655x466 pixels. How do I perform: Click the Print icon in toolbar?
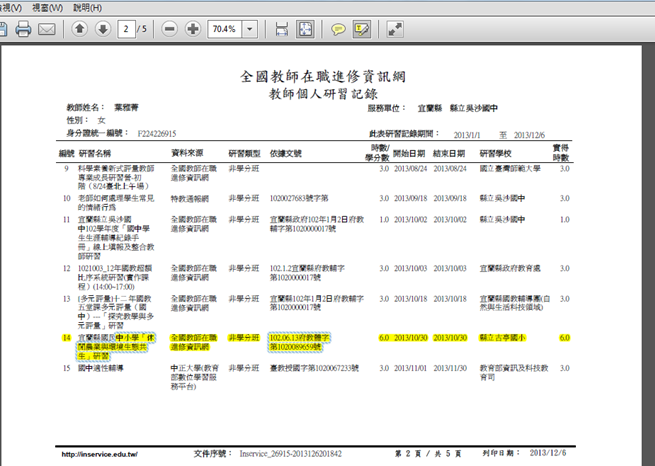(22, 29)
